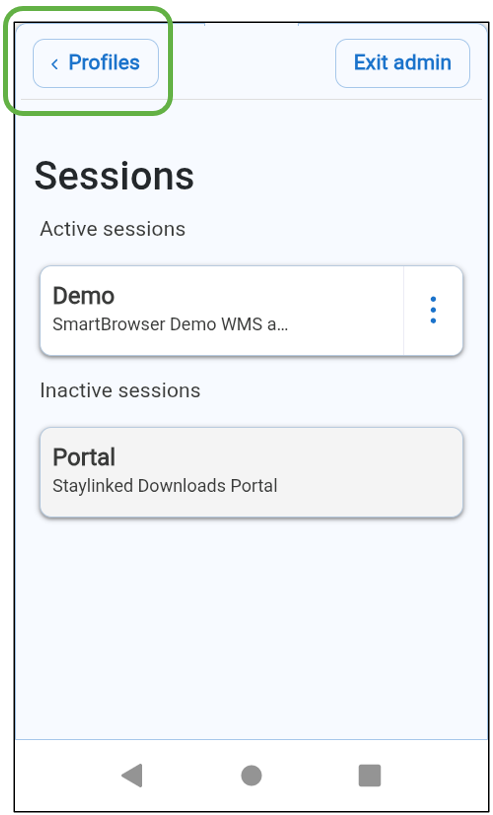Tap the Android back triangle icon
Image resolution: width=493 pixels, height=815 pixels.
pos(132,775)
